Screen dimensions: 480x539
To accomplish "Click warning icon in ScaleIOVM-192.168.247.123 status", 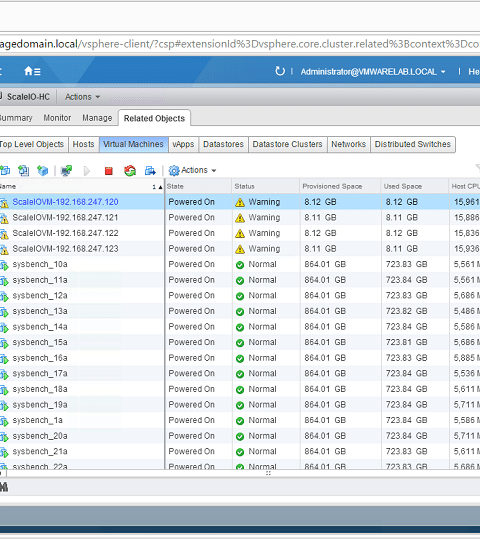I will click(x=240, y=249).
